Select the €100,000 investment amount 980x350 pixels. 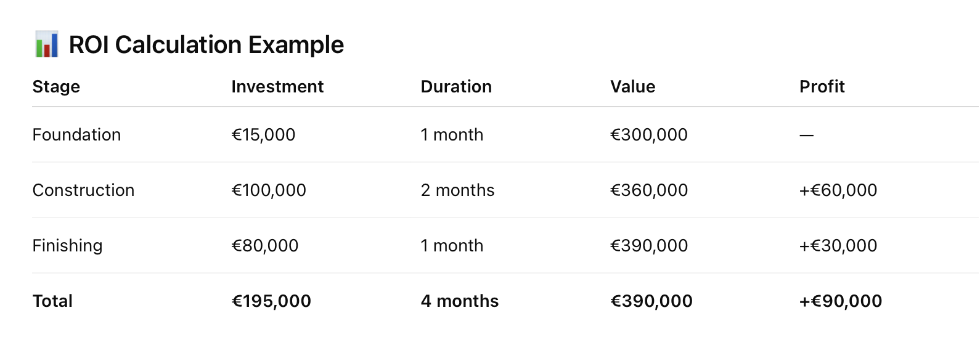[269, 190]
